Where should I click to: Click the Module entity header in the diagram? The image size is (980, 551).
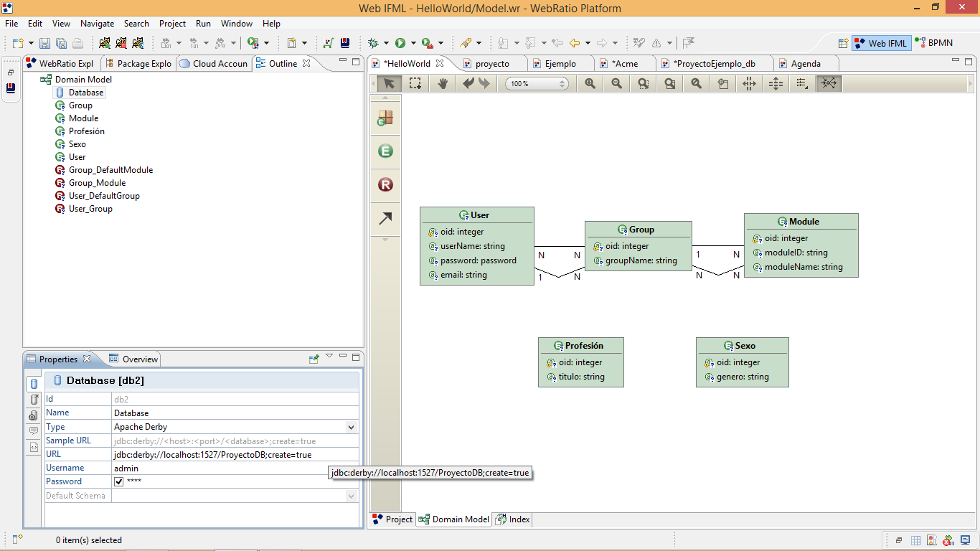pos(801,222)
